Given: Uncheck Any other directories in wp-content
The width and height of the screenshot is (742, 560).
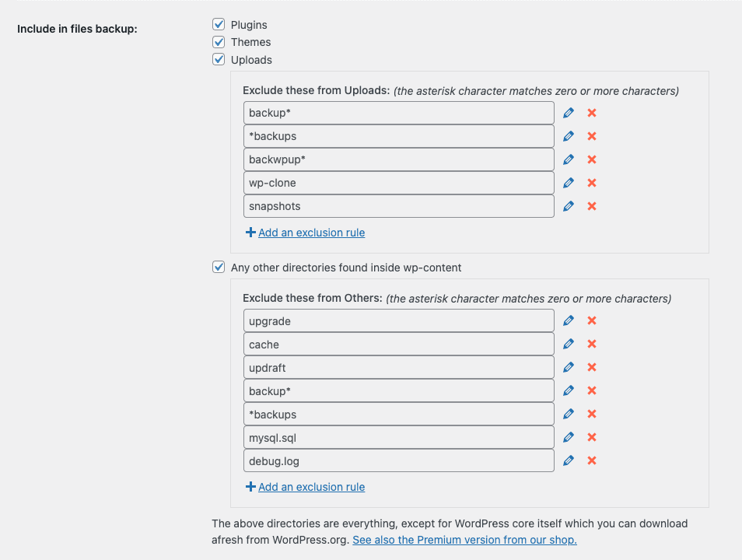Looking at the screenshot, I should (x=219, y=267).
